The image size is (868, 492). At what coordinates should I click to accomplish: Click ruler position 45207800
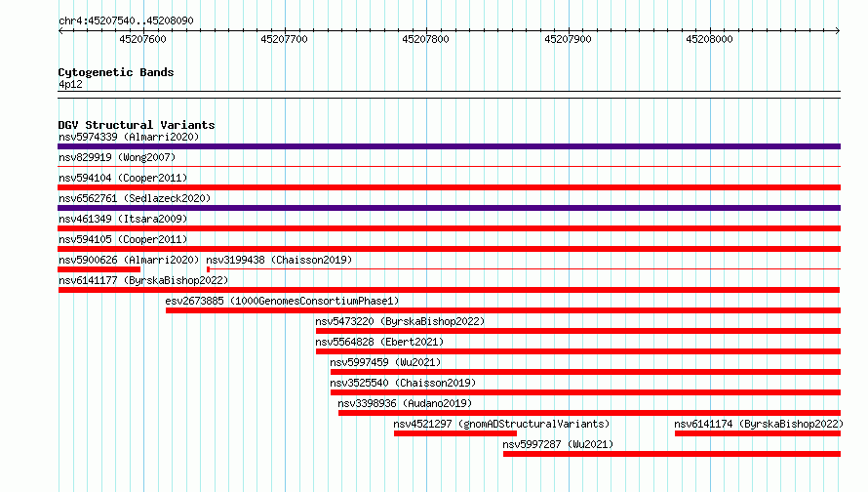(425, 39)
